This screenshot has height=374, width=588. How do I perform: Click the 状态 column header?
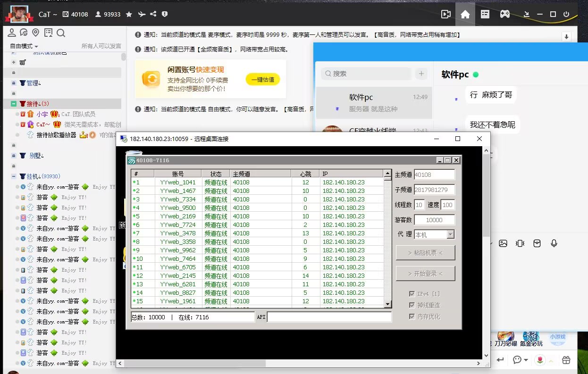[216, 174]
